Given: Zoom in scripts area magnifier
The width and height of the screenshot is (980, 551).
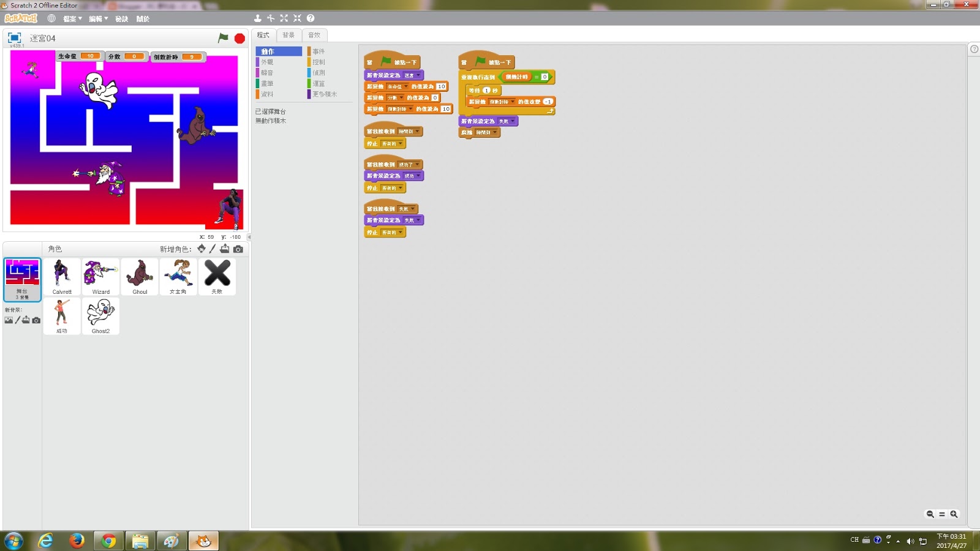Looking at the screenshot, I should [954, 514].
